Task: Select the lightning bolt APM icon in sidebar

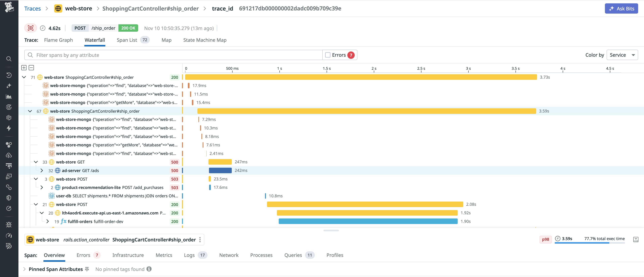Action: pyautogui.click(x=9, y=128)
